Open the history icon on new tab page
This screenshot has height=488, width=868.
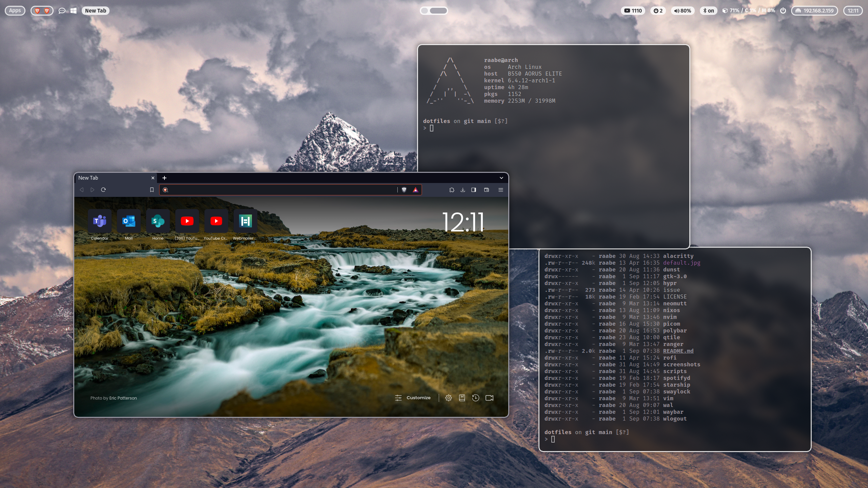475,398
